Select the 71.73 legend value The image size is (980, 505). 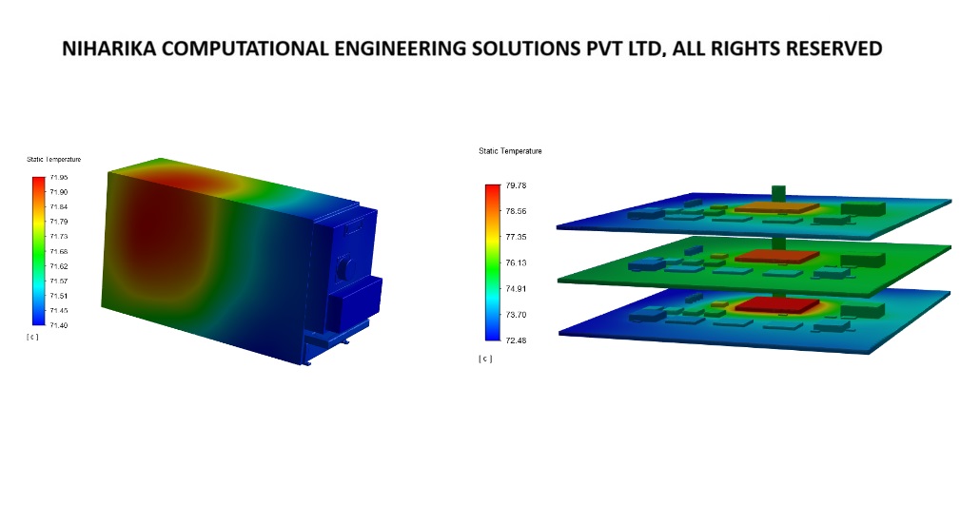click(x=59, y=237)
